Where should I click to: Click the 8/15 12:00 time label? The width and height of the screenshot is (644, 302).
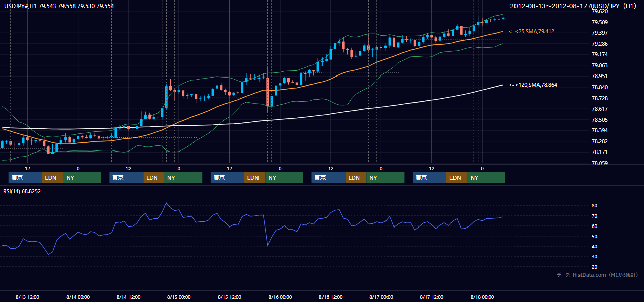(x=229, y=297)
